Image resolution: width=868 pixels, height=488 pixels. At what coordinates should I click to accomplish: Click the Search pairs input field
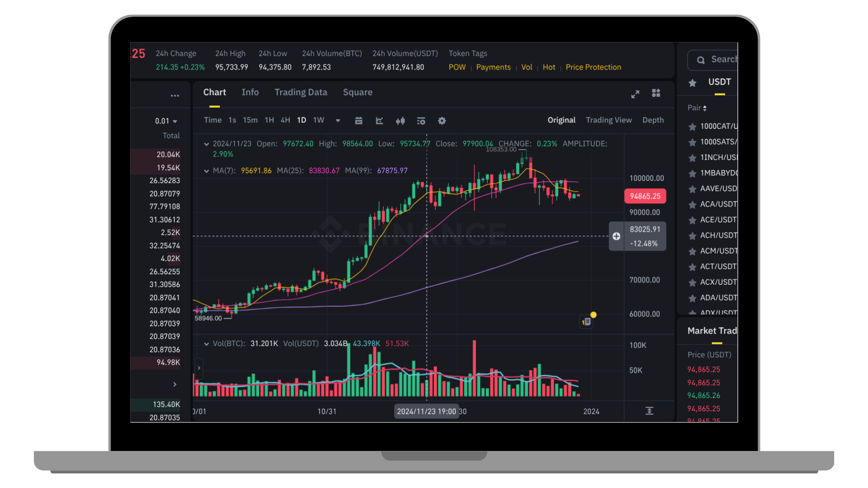pyautogui.click(x=712, y=60)
